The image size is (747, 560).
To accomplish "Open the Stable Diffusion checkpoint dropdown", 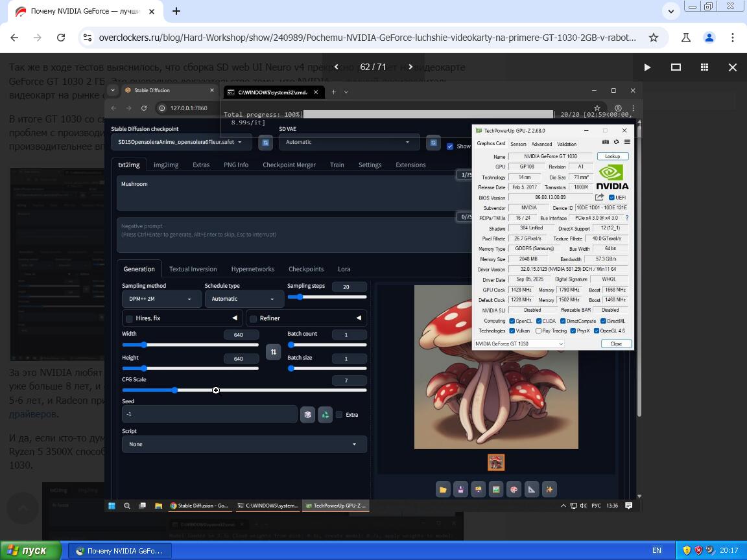I will click(182, 142).
